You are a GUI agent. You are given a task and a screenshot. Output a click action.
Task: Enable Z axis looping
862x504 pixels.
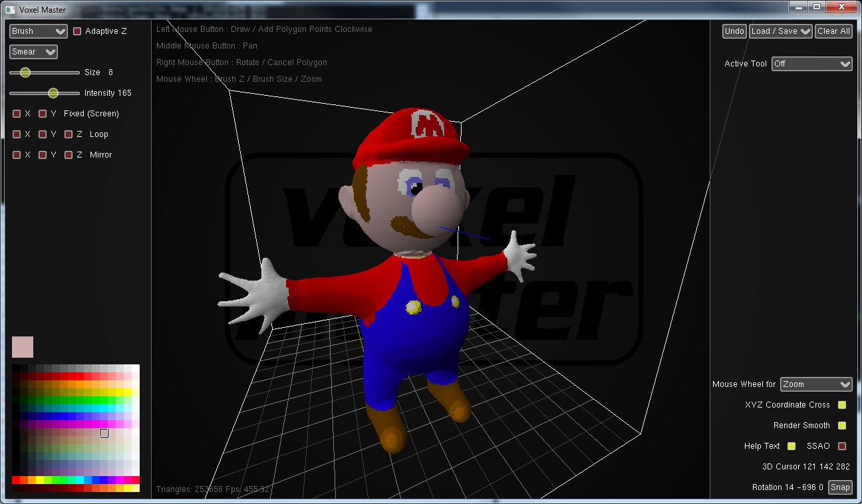click(68, 134)
